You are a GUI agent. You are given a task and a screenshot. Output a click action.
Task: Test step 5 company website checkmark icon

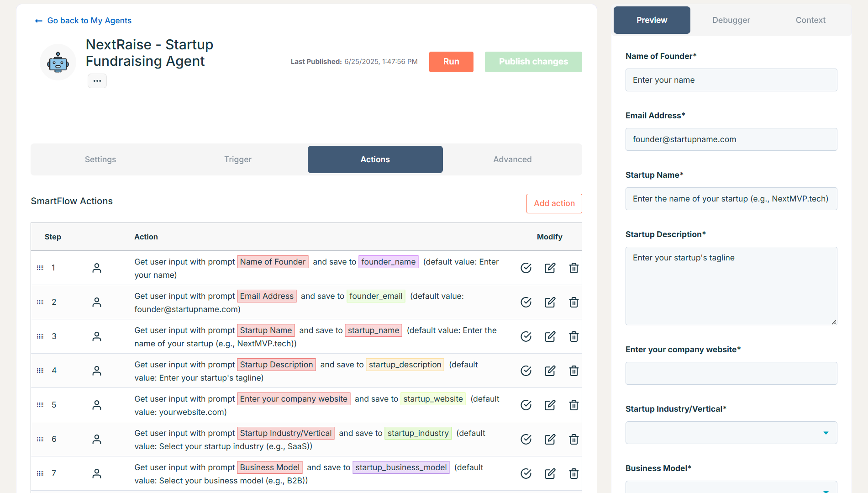pos(526,405)
